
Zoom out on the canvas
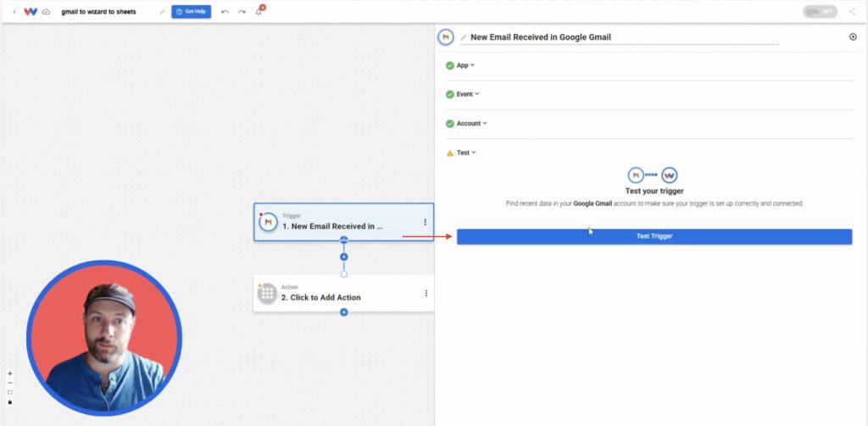click(x=10, y=383)
